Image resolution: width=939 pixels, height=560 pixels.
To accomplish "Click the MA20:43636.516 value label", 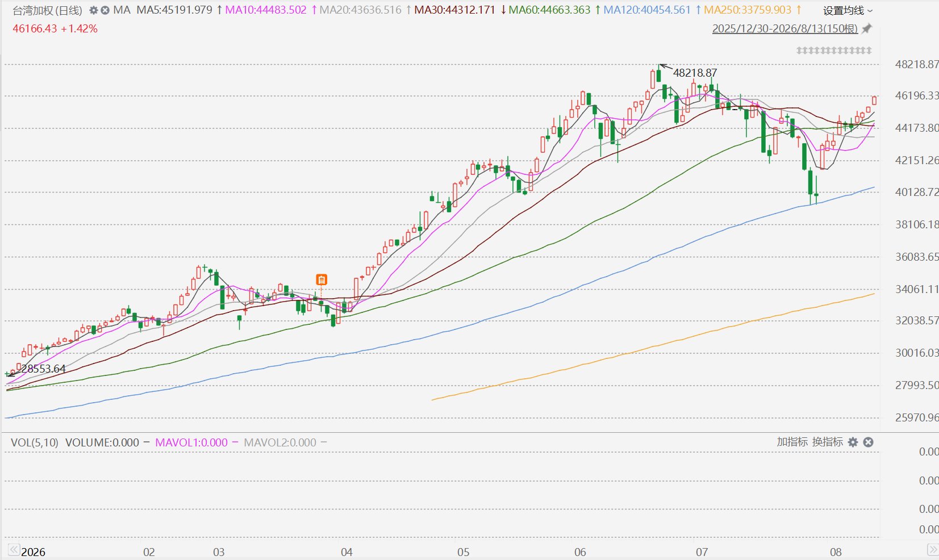I will [360, 10].
